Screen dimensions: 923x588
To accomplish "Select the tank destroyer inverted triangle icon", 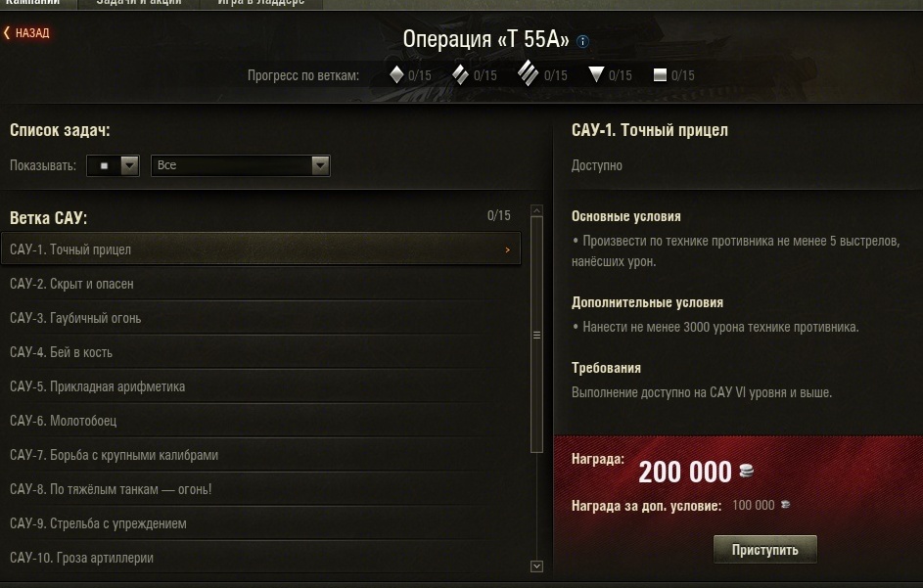I will point(596,74).
